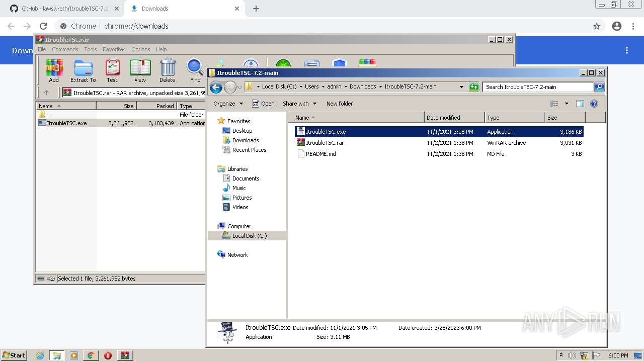Open the Options menu in WinRAR
The image size is (644, 362).
[x=141, y=49]
